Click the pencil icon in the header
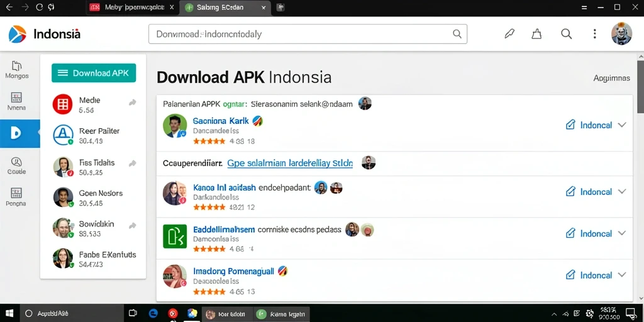Image resolution: width=644 pixels, height=322 pixels. pyautogui.click(x=509, y=34)
